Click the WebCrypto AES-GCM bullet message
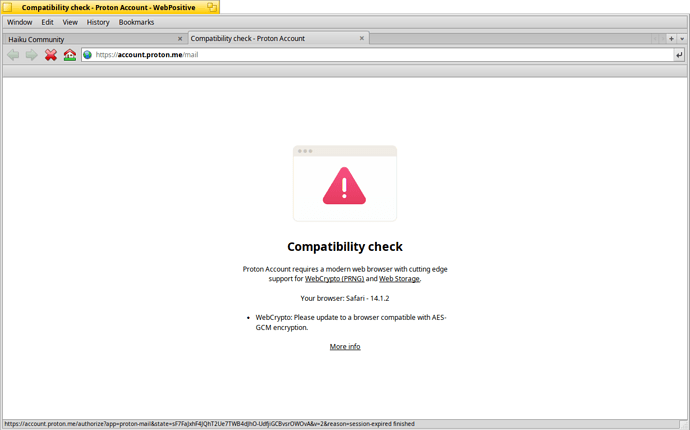 click(x=351, y=322)
